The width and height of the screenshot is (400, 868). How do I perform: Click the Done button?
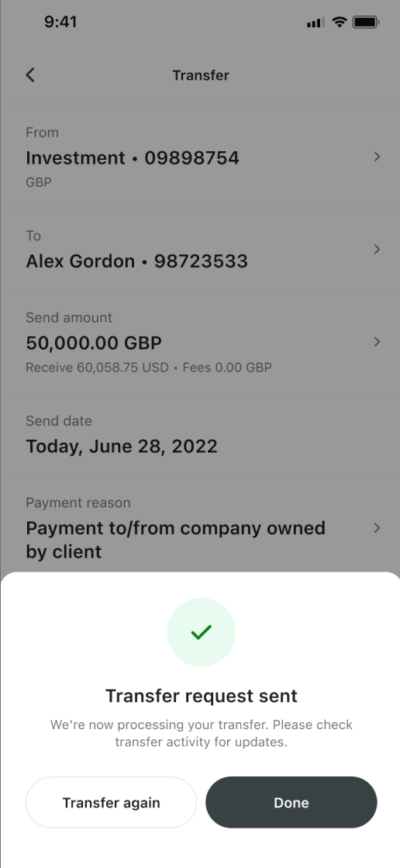(x=291, y=803)
